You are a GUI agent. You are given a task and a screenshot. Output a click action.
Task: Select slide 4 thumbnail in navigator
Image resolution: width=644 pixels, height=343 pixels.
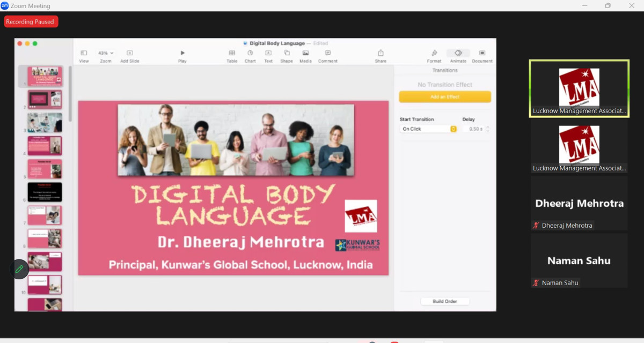[45, 146]
